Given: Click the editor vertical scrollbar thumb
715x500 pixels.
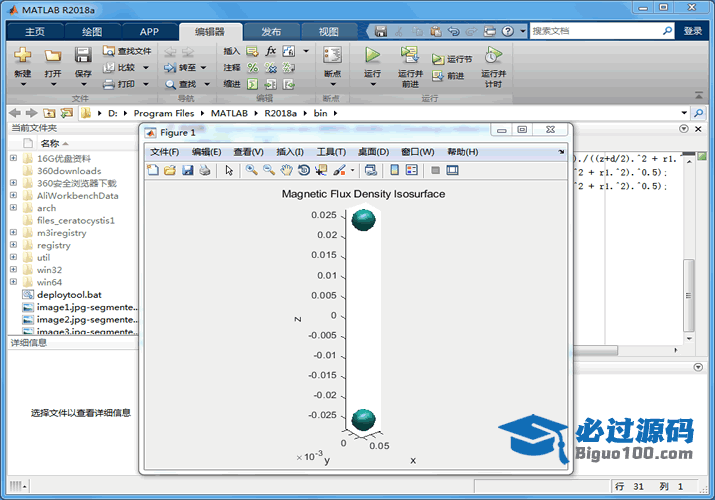Looking at the screenshot, I should tap(689, 295).
